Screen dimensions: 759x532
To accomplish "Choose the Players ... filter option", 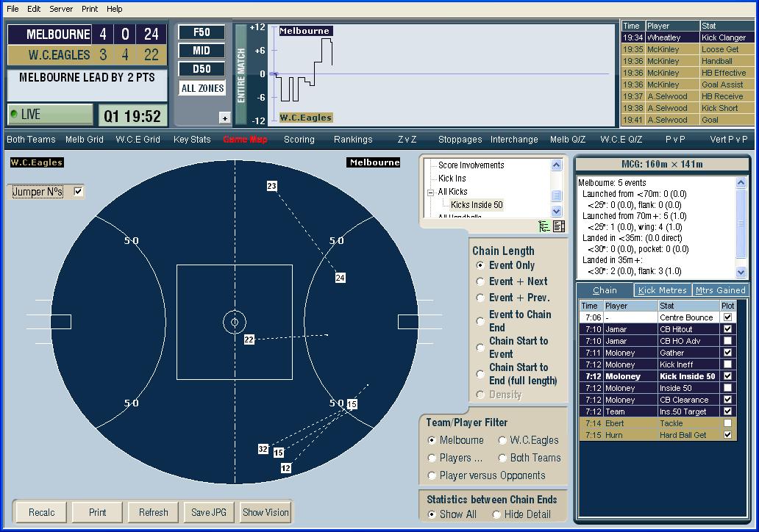I will coord(432,458).
